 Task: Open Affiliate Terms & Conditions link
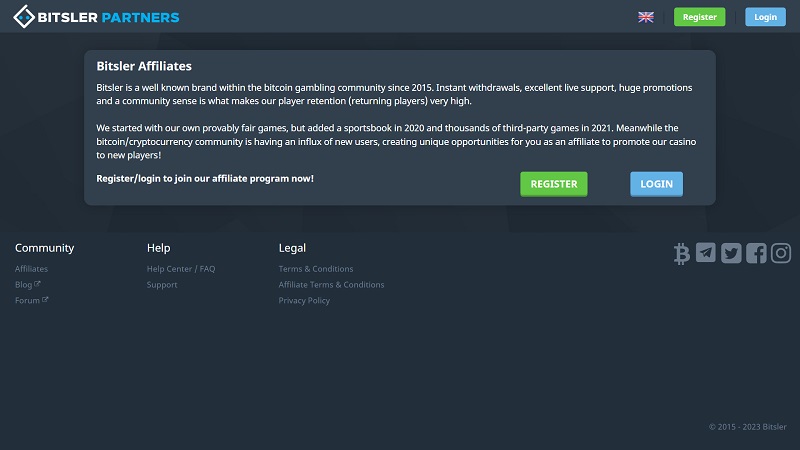(x=331, y=285)
